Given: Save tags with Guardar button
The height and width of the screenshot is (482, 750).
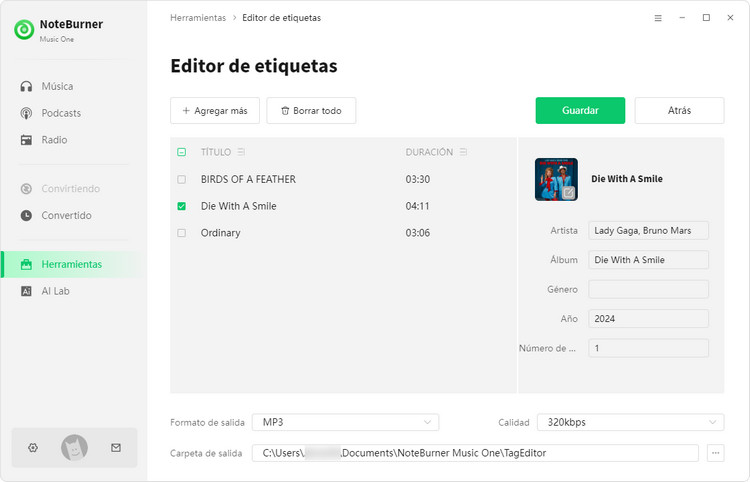Looking at the screenshot, I should [580, 110].
